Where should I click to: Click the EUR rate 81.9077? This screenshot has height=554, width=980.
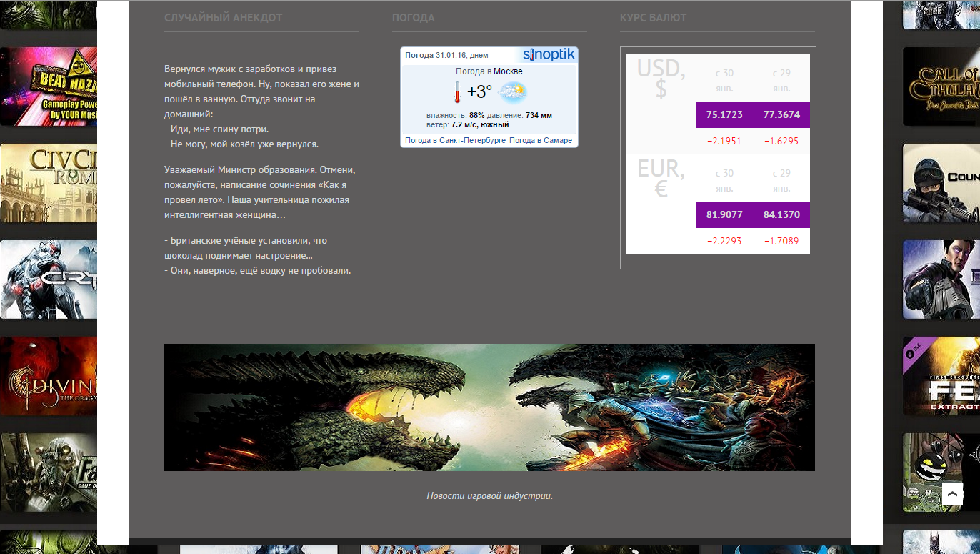(x=724, y=214)
